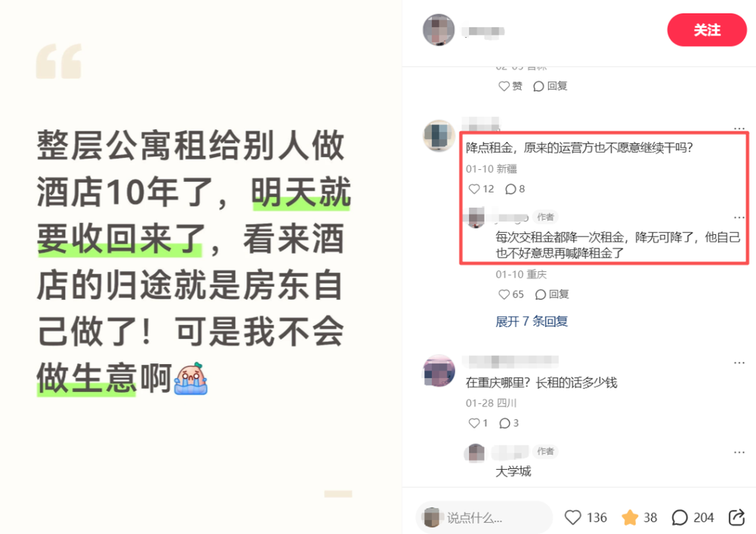Like the 在重庆哪里 comment heart
The image size is (756, 534).
click(474, 423)
